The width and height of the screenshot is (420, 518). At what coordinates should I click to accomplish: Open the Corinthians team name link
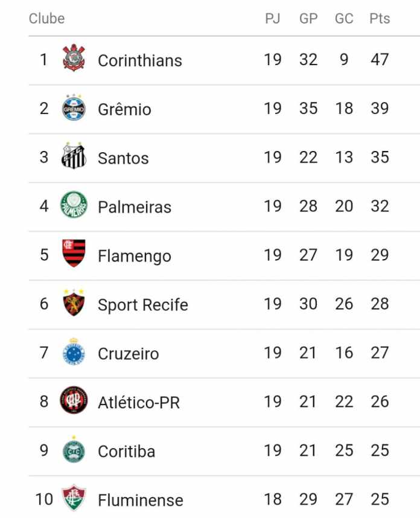pyautogui.click(x=140, y=60)
